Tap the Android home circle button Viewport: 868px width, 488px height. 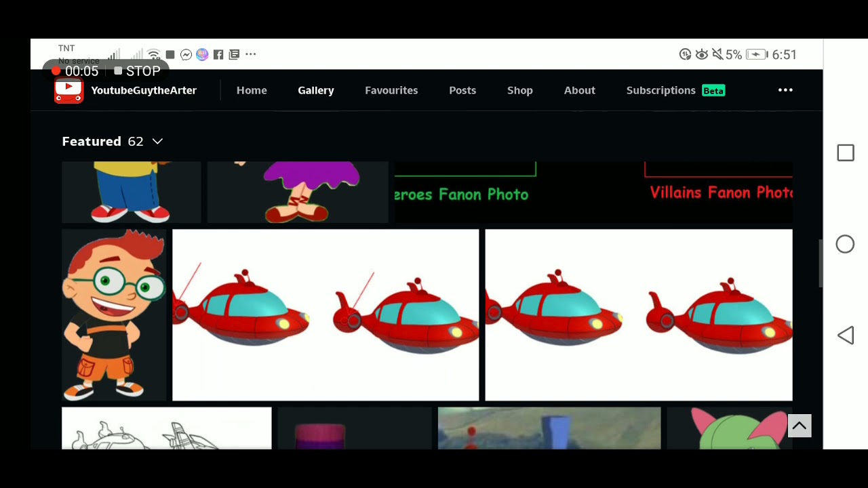click(845, 244)
